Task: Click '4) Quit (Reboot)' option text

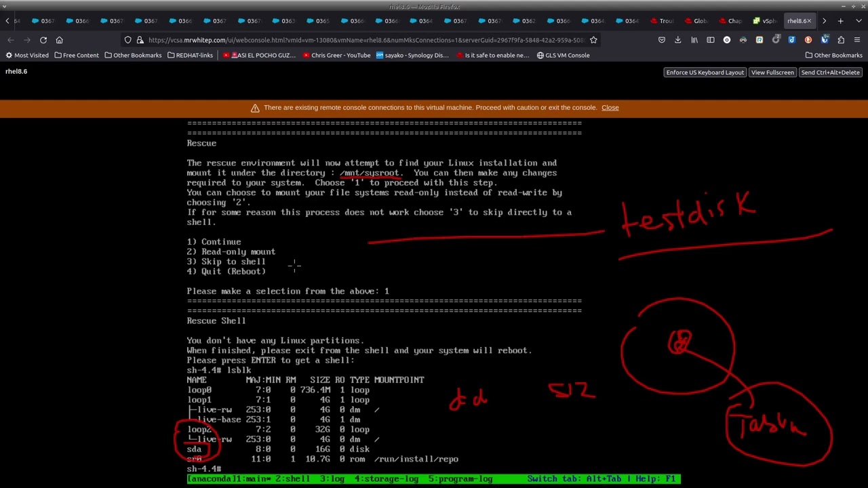Action: pos(226,272)
